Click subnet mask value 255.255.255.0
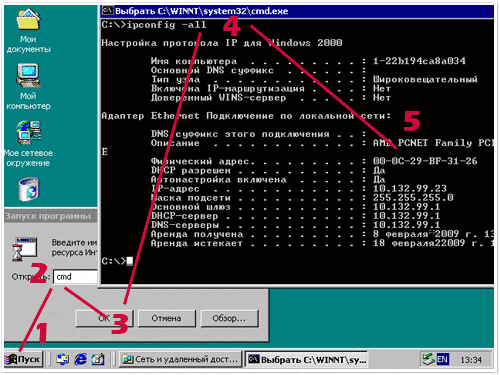This screenshot has width=500, height=375. coord(413,198)
